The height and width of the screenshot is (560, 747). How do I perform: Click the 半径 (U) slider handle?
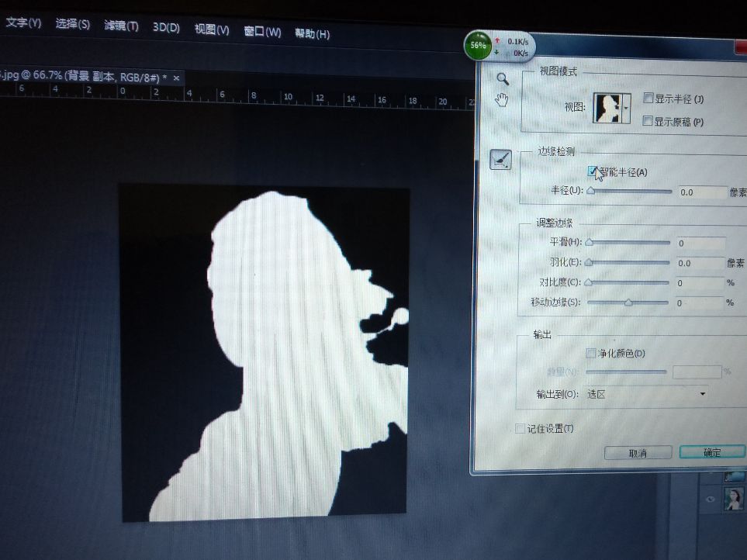(591, 191)
